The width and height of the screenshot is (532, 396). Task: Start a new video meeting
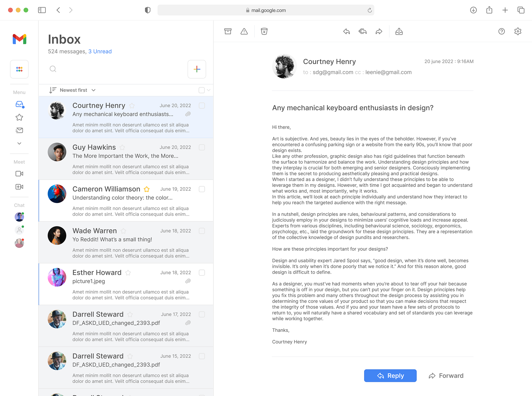pos(19,187)
